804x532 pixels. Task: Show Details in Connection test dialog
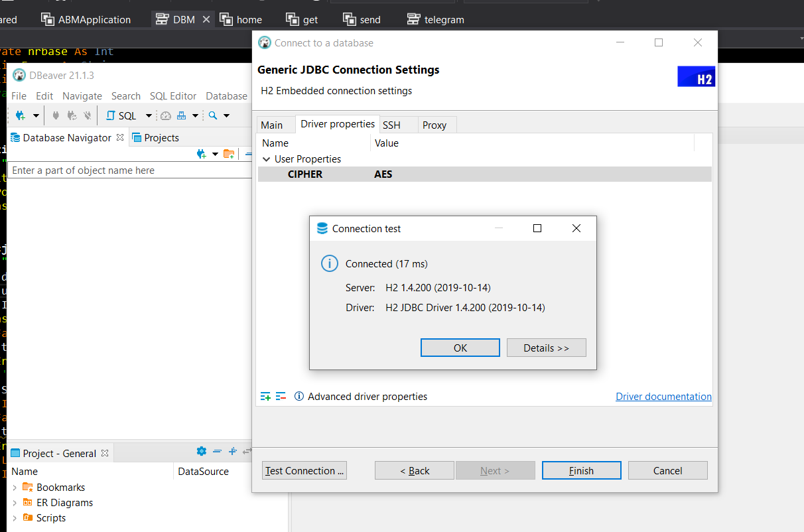(x=547, y=348)
